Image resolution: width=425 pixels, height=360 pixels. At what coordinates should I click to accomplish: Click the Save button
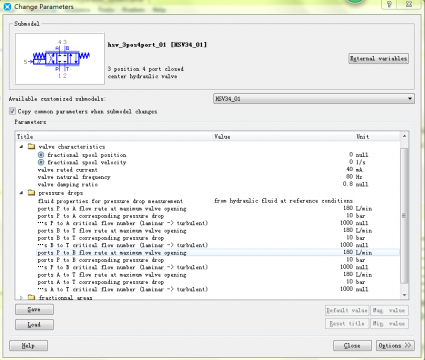click(34, 309)
